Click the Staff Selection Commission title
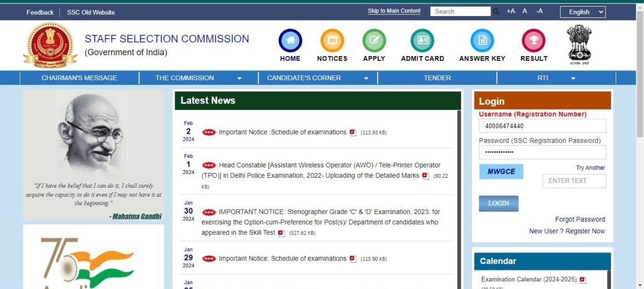The image size is (644, 289). click(167, 39)
